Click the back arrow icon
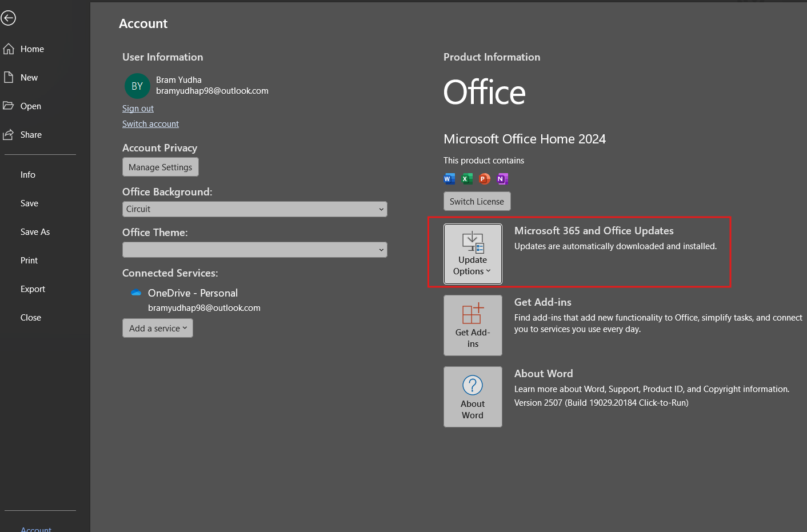This screenshot has height=532, width=807. point(8,18)
